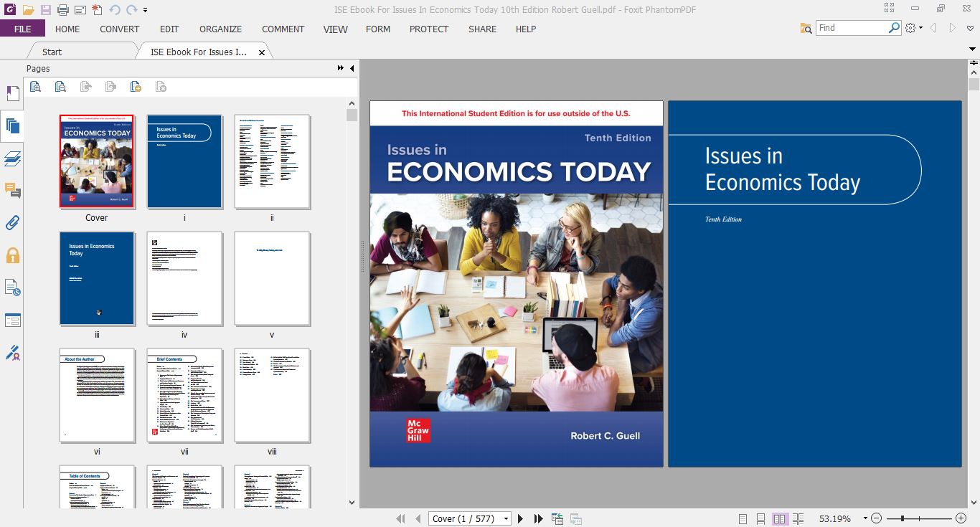The width and height of the screenshot is (980, 527).
Task: Open the FILE menu
Action: coord(22,29)
